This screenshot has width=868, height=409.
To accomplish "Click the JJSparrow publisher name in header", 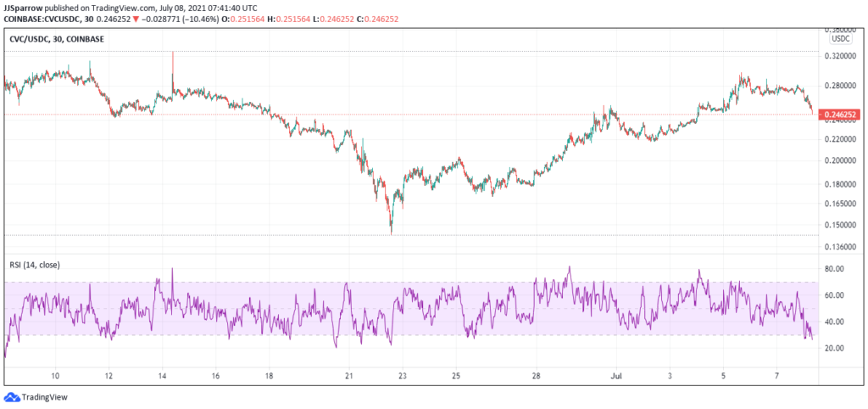I will point(21,7).
